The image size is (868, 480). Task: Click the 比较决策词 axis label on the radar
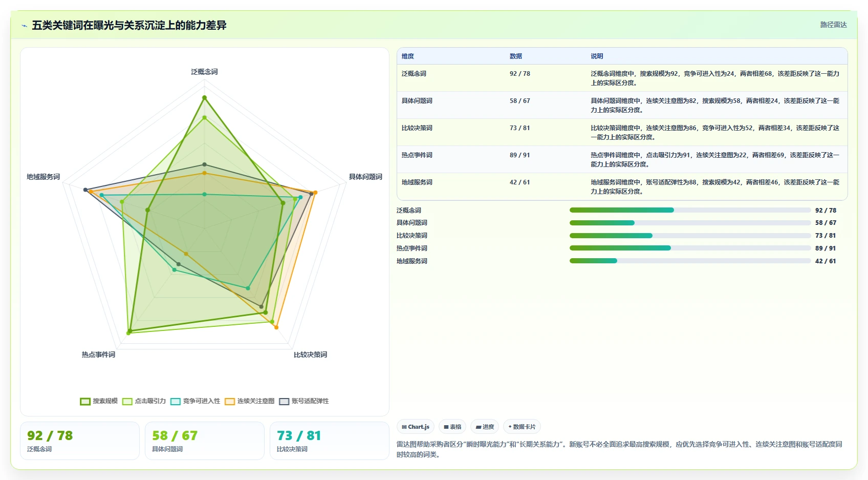[310, 354]
